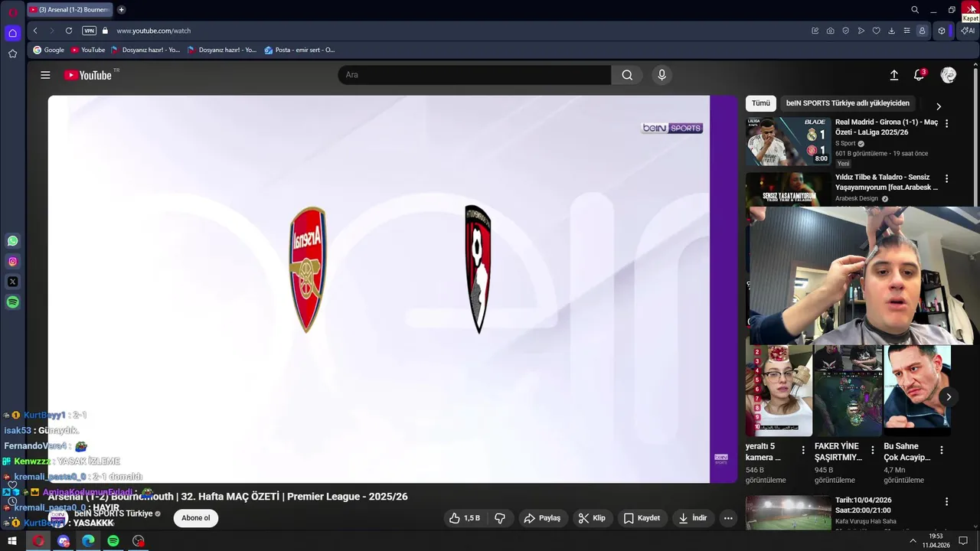Reload the page

click(69, 31)
